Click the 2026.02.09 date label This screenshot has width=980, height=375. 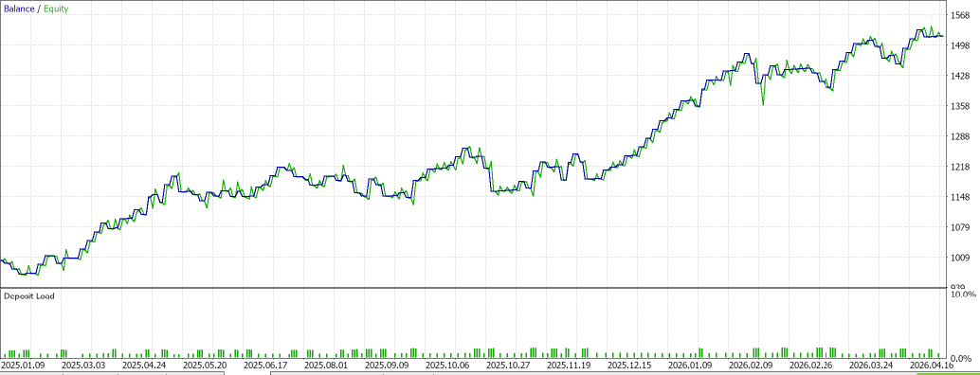coord(750,365)
